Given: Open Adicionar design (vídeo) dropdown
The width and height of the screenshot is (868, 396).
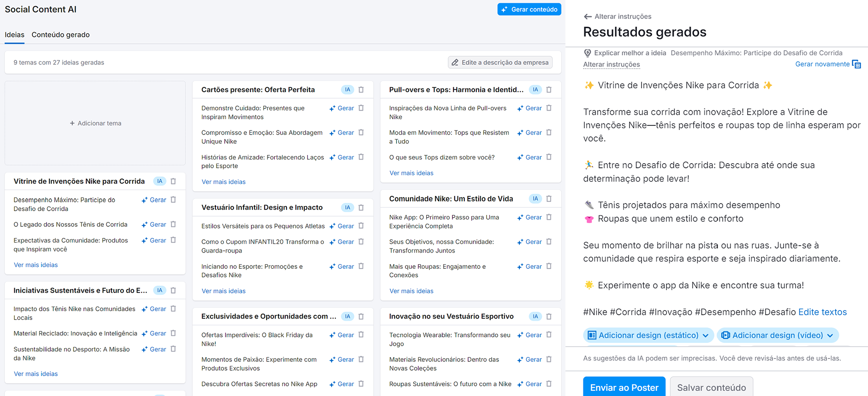Looking at the screenshot, I should coord(778,335).
